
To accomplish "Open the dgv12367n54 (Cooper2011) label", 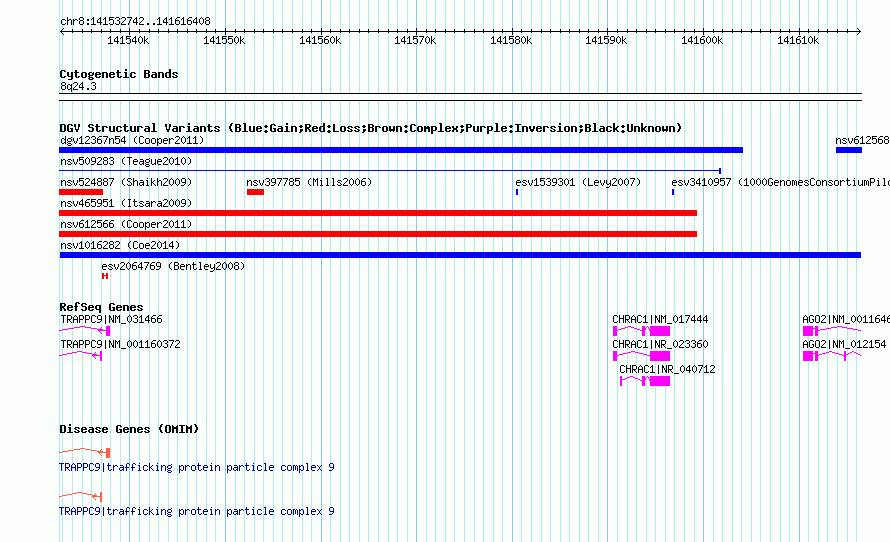I will click(x=132, y=140).
